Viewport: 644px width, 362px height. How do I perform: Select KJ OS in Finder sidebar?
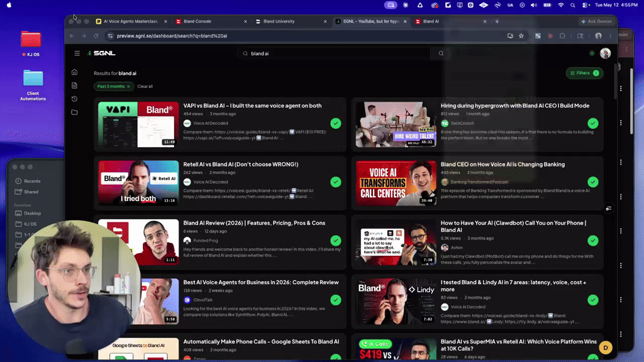[30, 224]
